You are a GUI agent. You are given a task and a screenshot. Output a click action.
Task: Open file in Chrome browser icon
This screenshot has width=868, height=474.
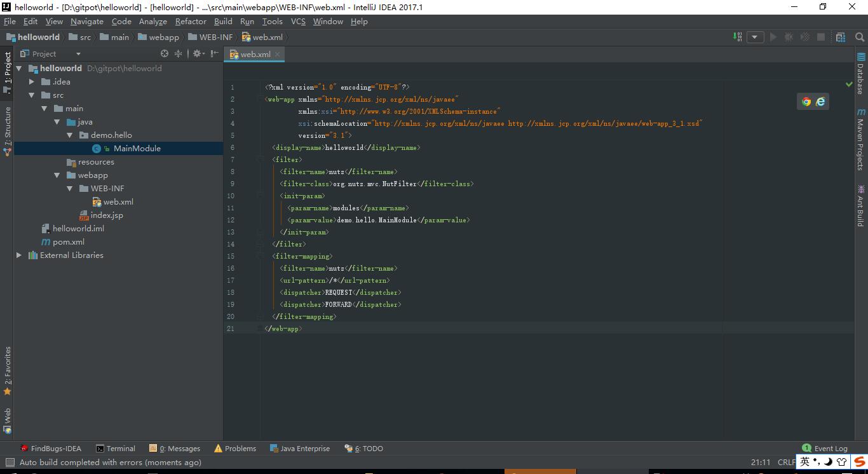pyautogui.click(x=806, y=102)
